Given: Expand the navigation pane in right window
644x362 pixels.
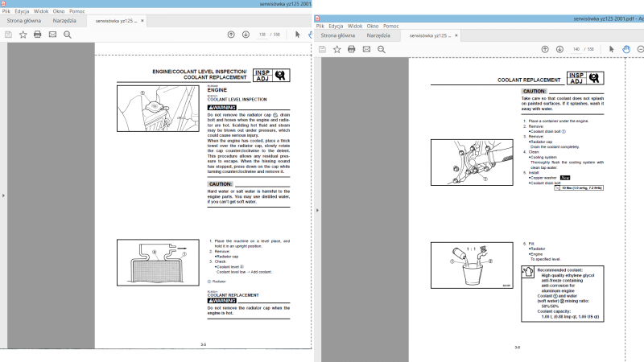Looking at the screenshot, I should click(x=317, y=209).
